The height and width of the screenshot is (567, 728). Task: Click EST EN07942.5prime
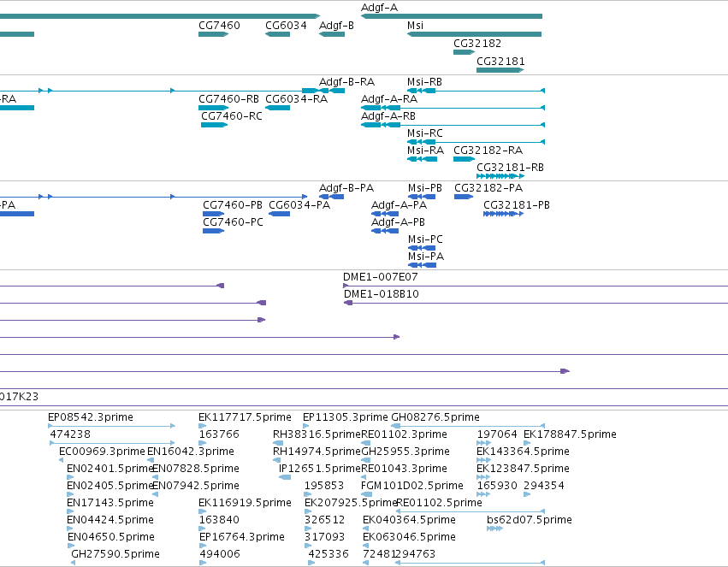click(195, 487)
